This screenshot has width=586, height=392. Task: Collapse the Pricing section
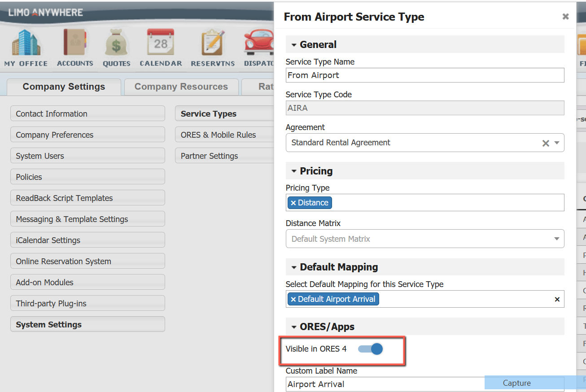(x=295, y=171)
